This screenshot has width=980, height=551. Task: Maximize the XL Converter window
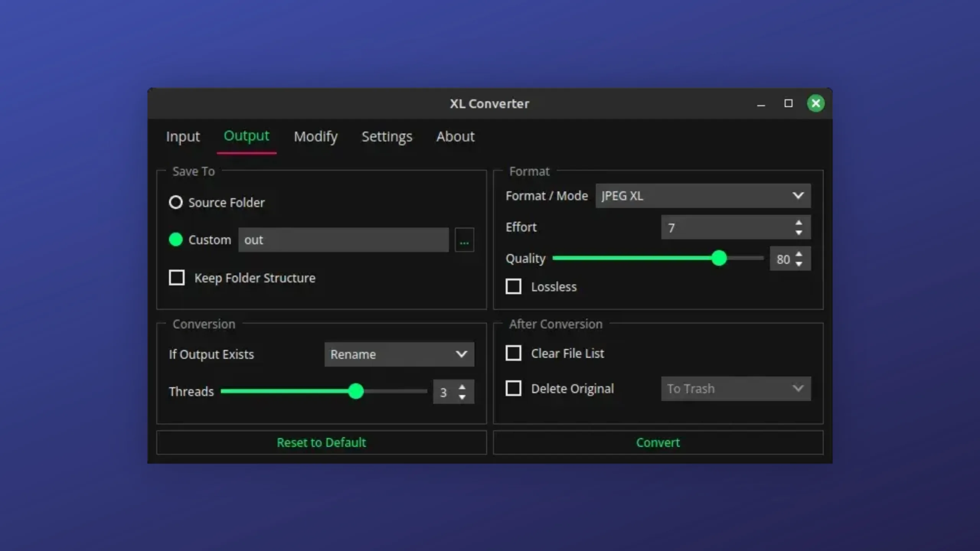[x=788, y=103]
